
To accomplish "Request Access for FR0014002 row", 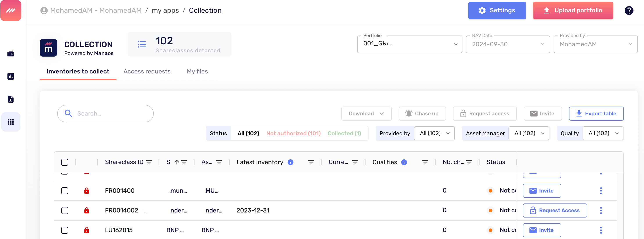I will click(555, 210).
